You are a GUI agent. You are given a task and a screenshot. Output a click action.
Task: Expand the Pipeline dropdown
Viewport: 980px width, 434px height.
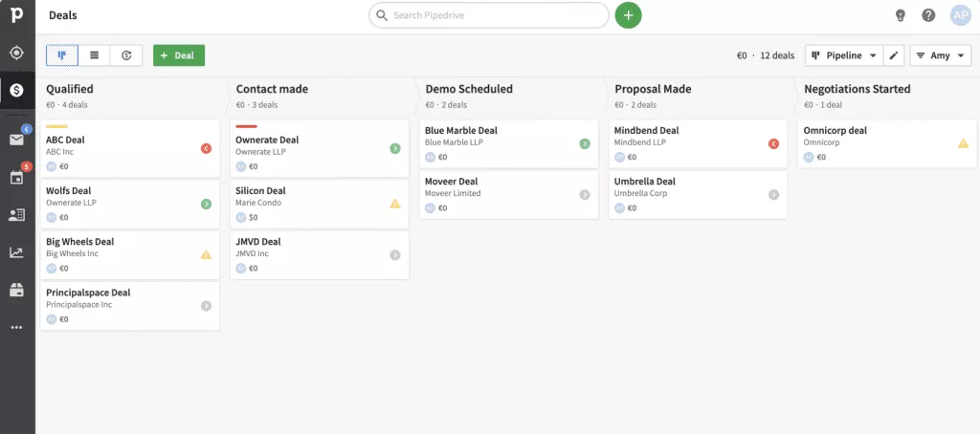point(844,55)
